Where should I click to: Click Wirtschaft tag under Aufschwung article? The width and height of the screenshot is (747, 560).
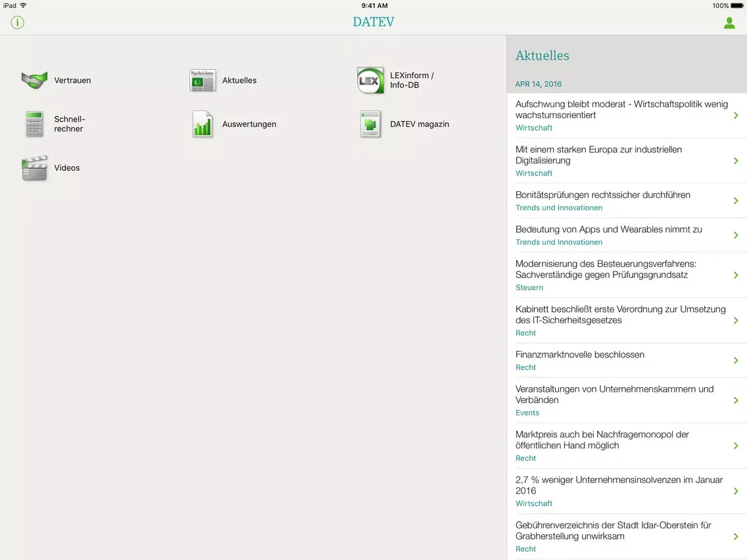533,128
